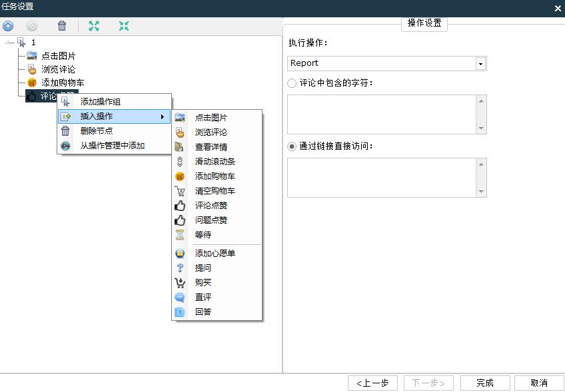Click the hand icon beside 浏览评论 tree node
This screenshot has height=392, width=565.
click(x=32, y=69)
